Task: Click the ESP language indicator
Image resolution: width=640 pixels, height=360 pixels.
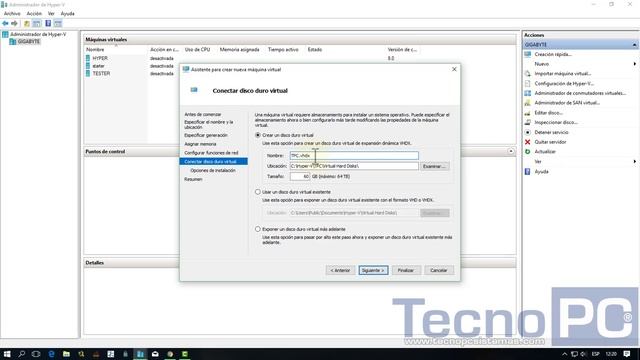Action: [596, 354]
